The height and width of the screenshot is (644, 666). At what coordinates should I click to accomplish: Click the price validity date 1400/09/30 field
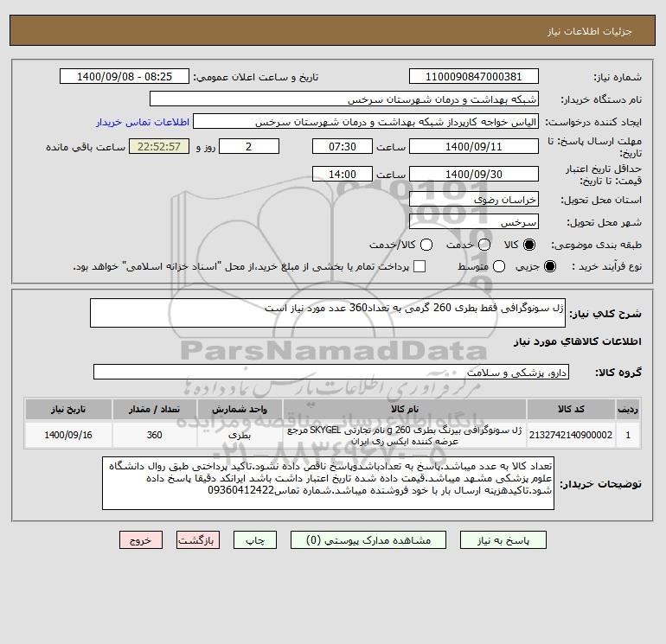pyautogui.click(x=474, y=174)
